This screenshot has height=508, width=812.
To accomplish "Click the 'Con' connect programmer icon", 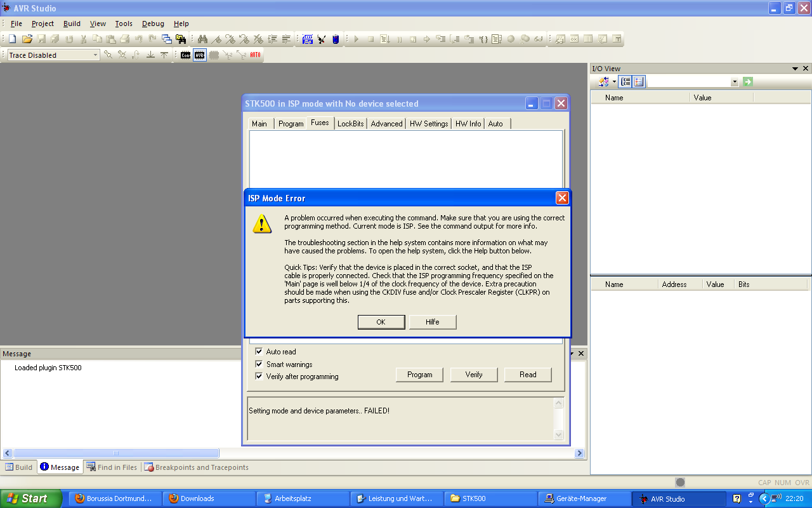I will coord(185,55).
